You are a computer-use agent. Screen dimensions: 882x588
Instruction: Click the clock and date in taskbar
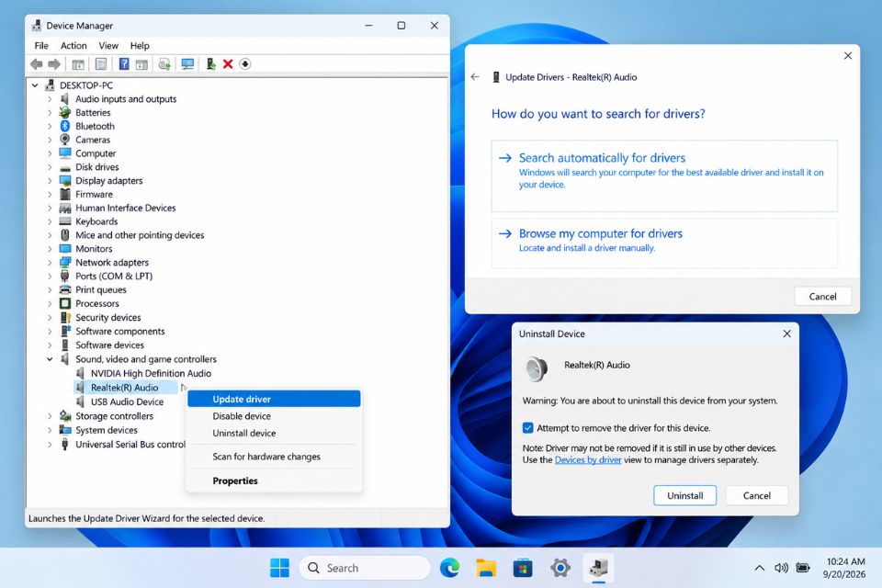tap(843, 568)
